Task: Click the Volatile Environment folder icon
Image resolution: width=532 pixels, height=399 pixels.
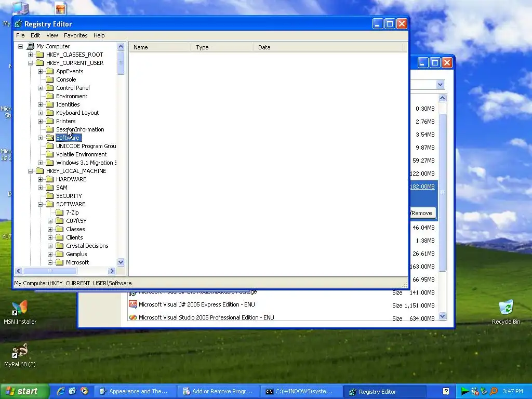Action: click(49, 154)
